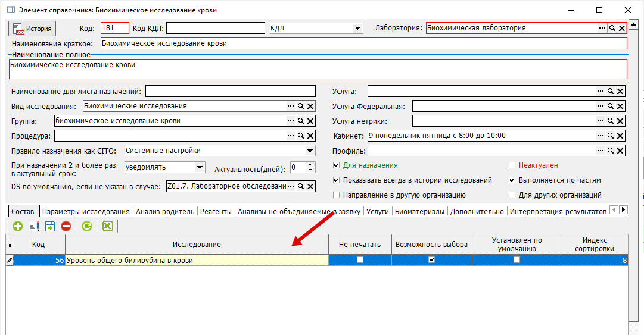Open the Биоматериалы tab
Image resolution: width=644 pixels, height=335 pixels.
(419, 212)
